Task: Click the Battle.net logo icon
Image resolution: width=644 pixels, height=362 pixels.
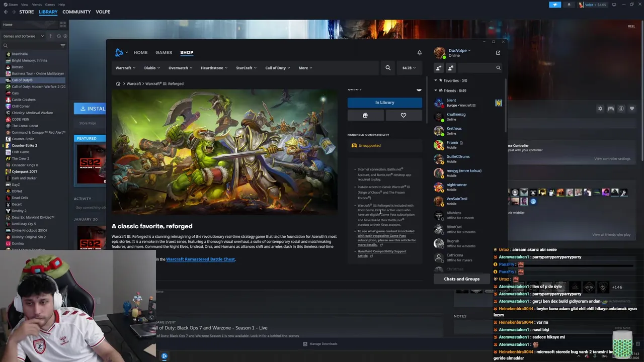Action: 119,52
